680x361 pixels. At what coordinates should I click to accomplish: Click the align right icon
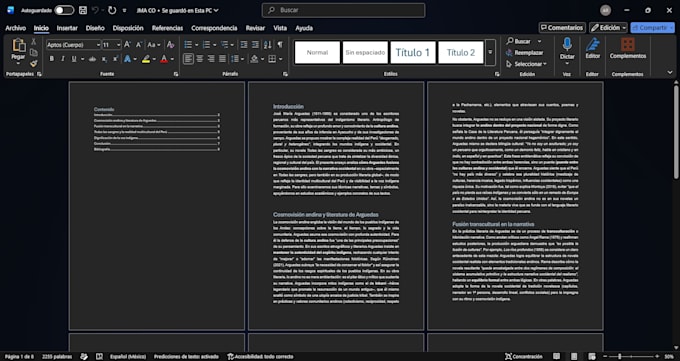pyautogui.click(x=211, y=59)
